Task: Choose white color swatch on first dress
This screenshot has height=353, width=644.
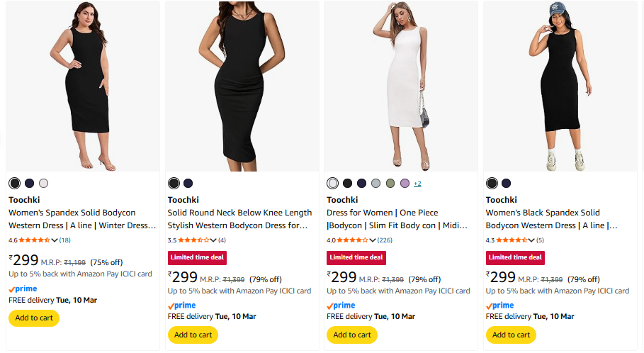Action: pyautogui.click(x=44, y=184)
